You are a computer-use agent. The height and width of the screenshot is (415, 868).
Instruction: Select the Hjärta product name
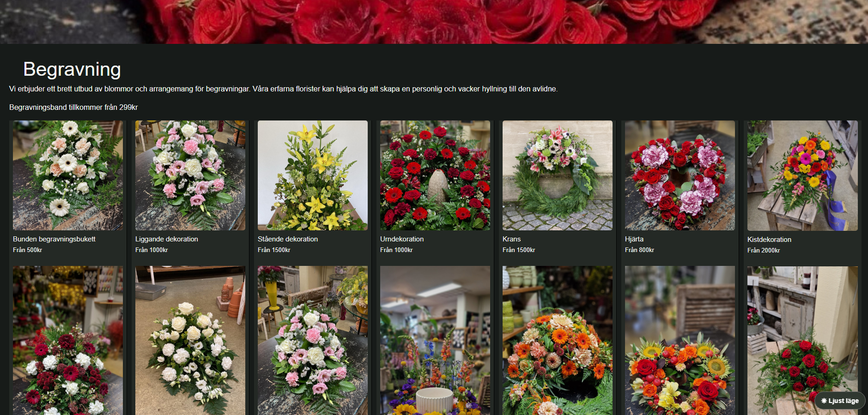click(634, 239)
